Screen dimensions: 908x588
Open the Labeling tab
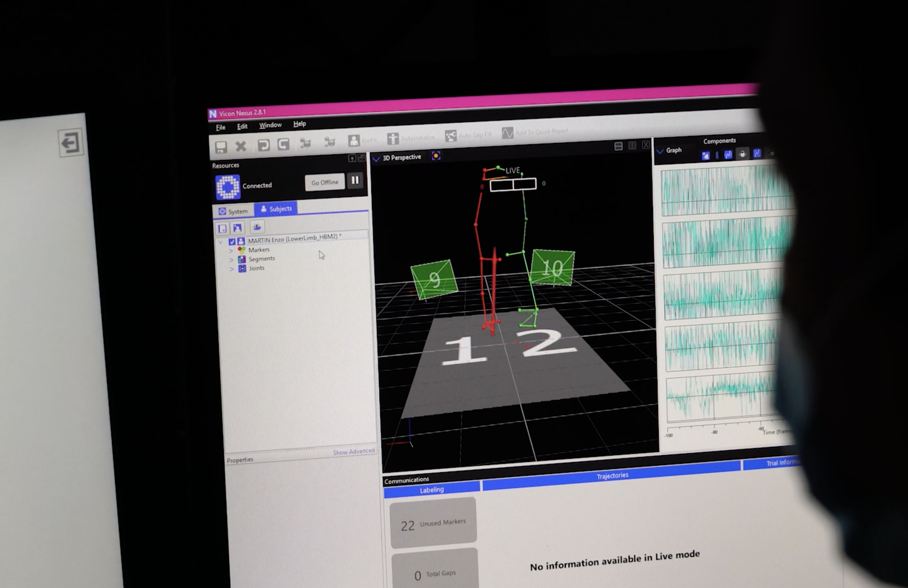pyautogui.click(x=431, y=490)
